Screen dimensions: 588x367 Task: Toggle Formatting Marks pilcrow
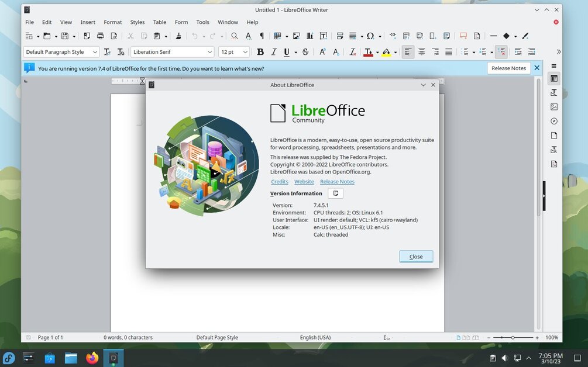262,36
